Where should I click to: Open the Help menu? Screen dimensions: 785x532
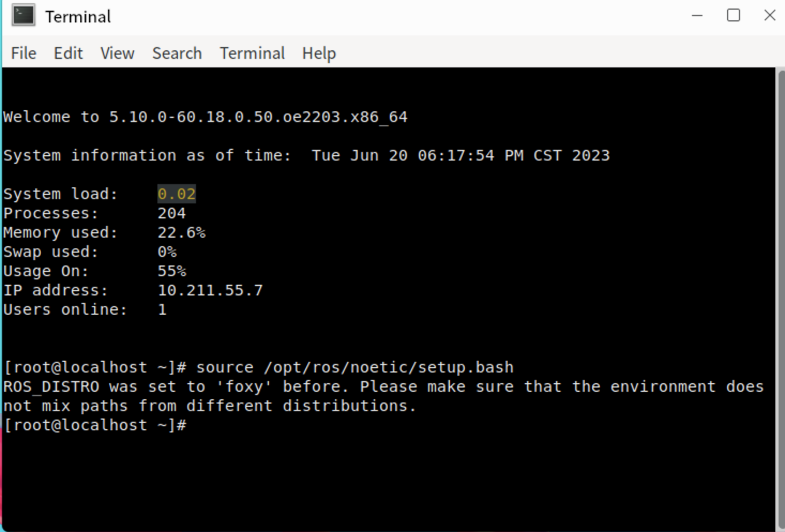[319, 54]
